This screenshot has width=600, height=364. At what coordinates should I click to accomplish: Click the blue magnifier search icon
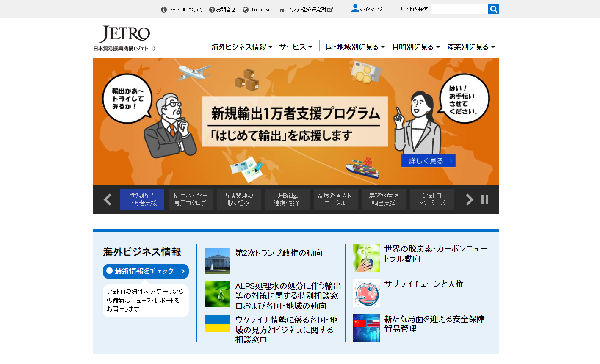pos(493,9)
